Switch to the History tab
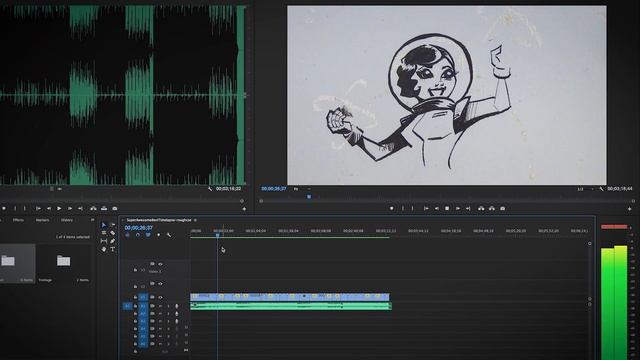 [67, 220]
